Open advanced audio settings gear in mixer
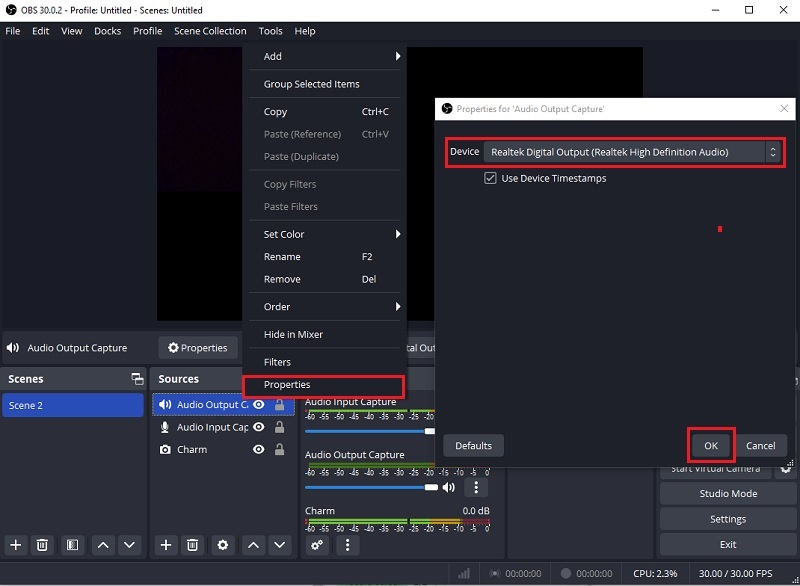The width and height of the screenshot is (800, 586). pyautogui.click(x=317, y=544)
